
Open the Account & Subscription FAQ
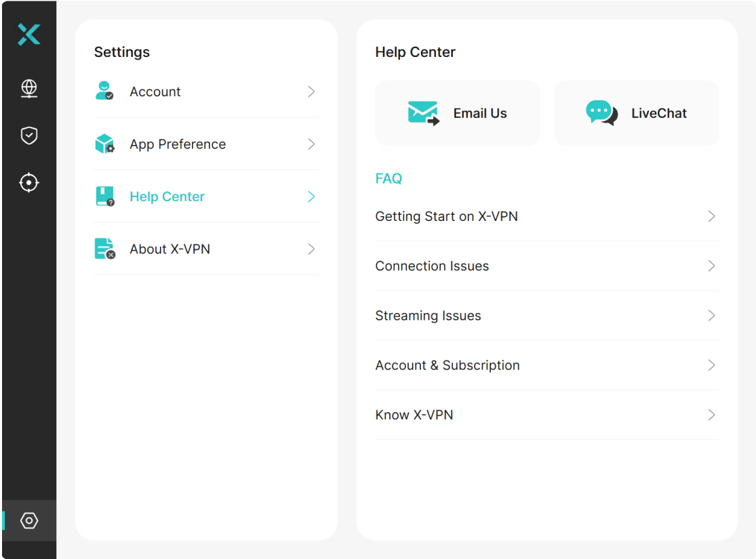click(x=546, y=365)
